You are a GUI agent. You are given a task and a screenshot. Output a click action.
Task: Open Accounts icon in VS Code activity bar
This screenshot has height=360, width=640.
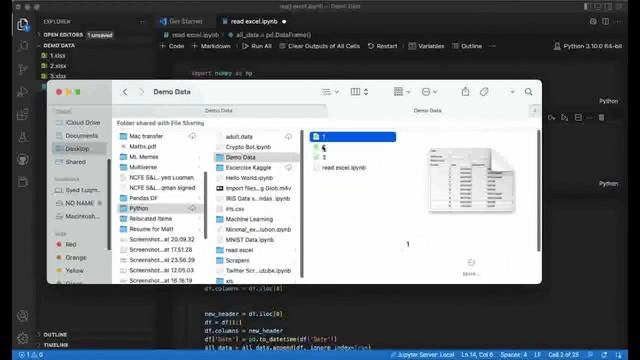pyautogui.click(x=23, y=316)
